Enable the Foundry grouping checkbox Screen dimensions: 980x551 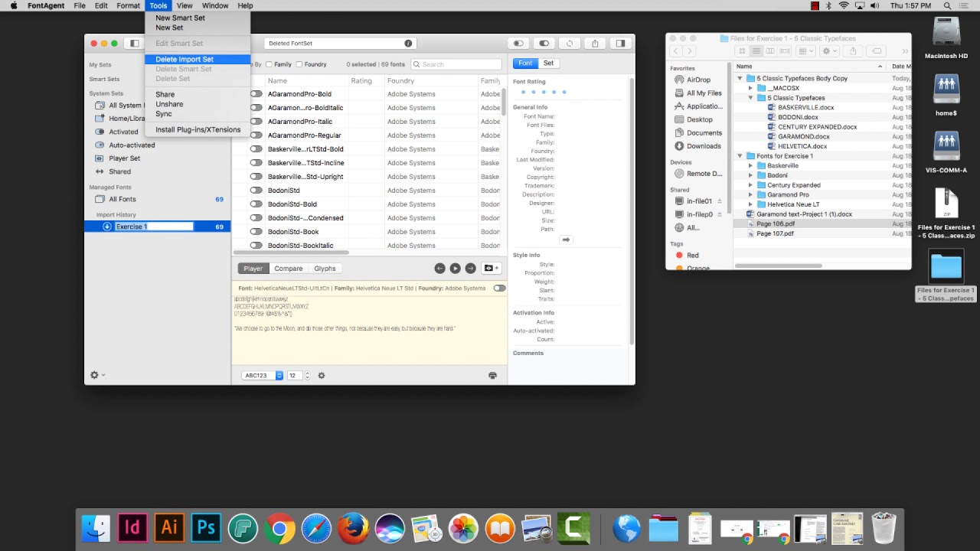click(x=299, y=64)
